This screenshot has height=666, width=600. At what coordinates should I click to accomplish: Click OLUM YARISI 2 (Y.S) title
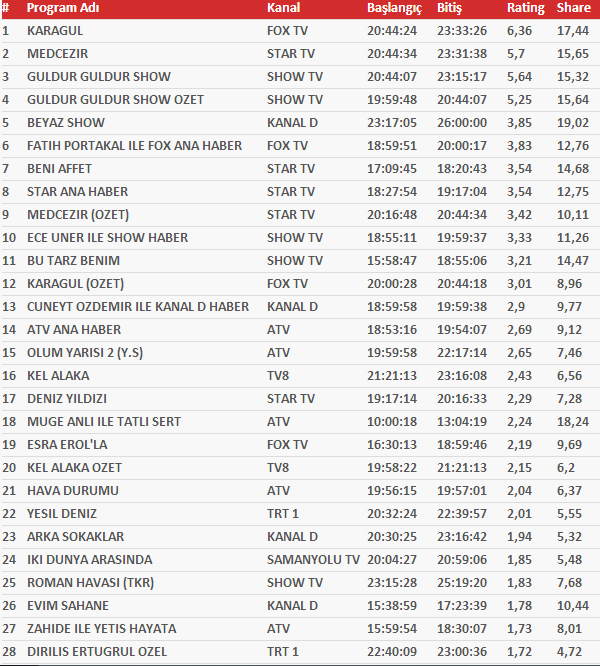tap(85, 353)
